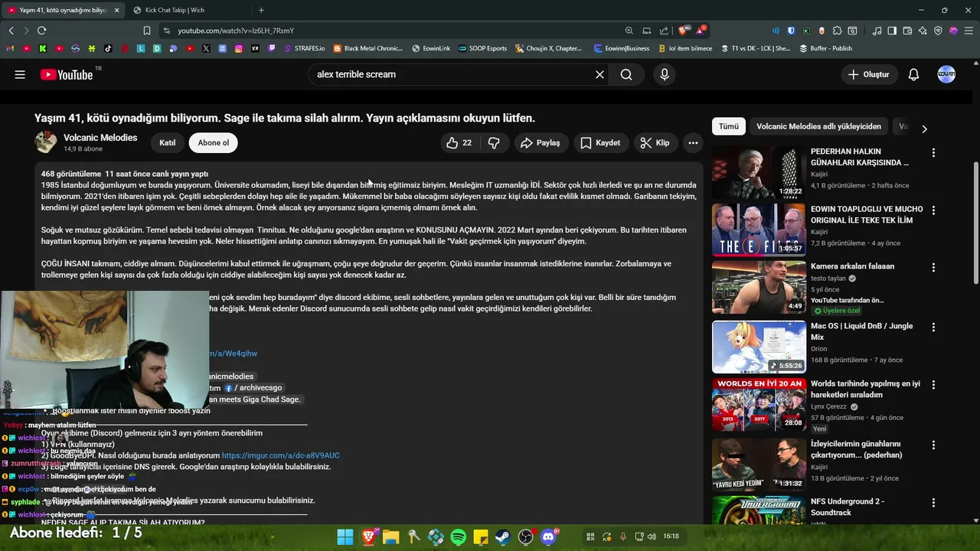Screen dimensions: 980x551
Task: Join the channel with Katıl
Action: [167, 142]
